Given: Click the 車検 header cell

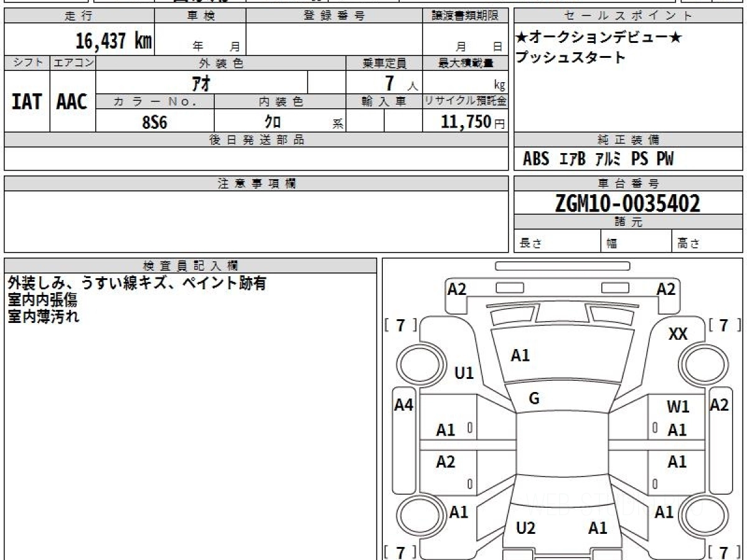Looking at the screenshot, I should pyautogui.click(x=200, y=16).
